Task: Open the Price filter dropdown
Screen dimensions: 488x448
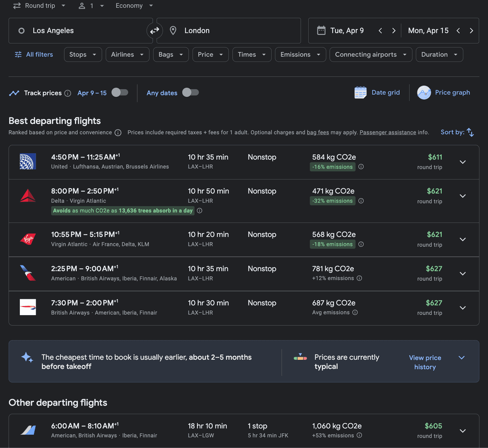Action: click(x=211, y=55)
